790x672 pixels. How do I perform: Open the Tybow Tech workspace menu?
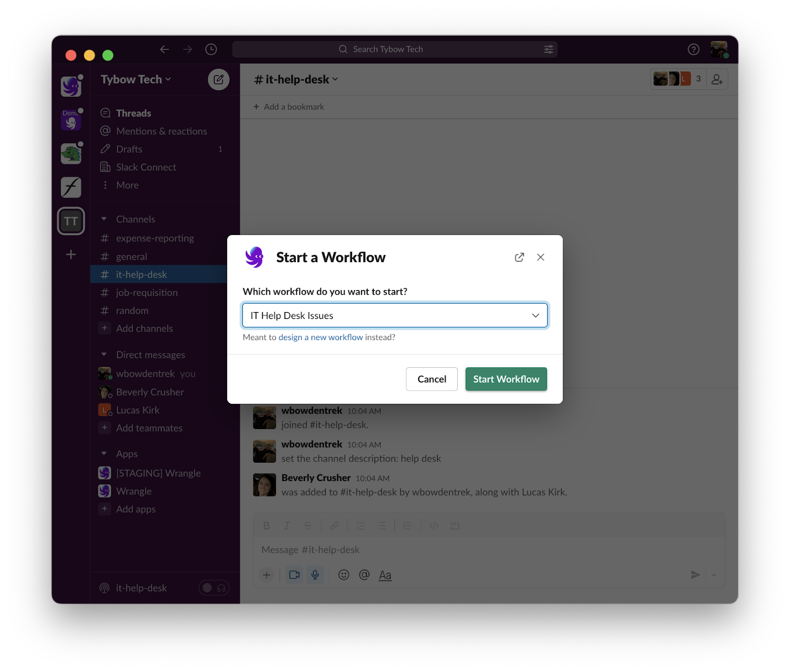tap(136, 79)
